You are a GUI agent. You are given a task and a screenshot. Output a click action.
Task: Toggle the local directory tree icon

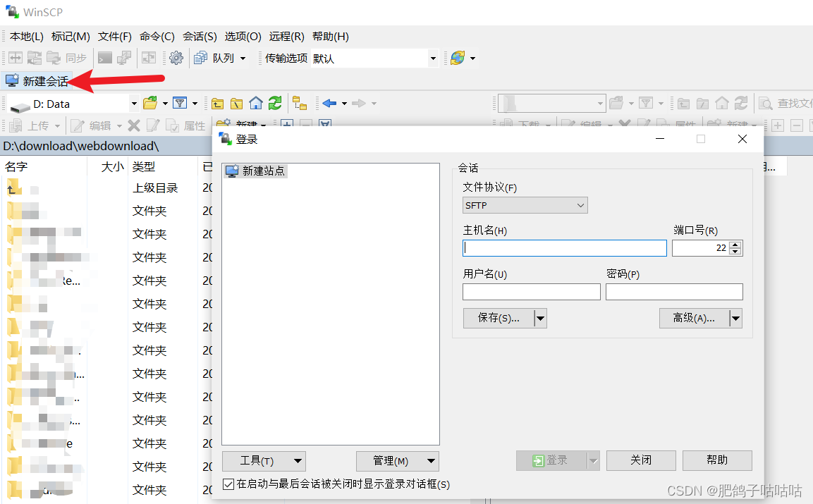click(x=299, y=103)
